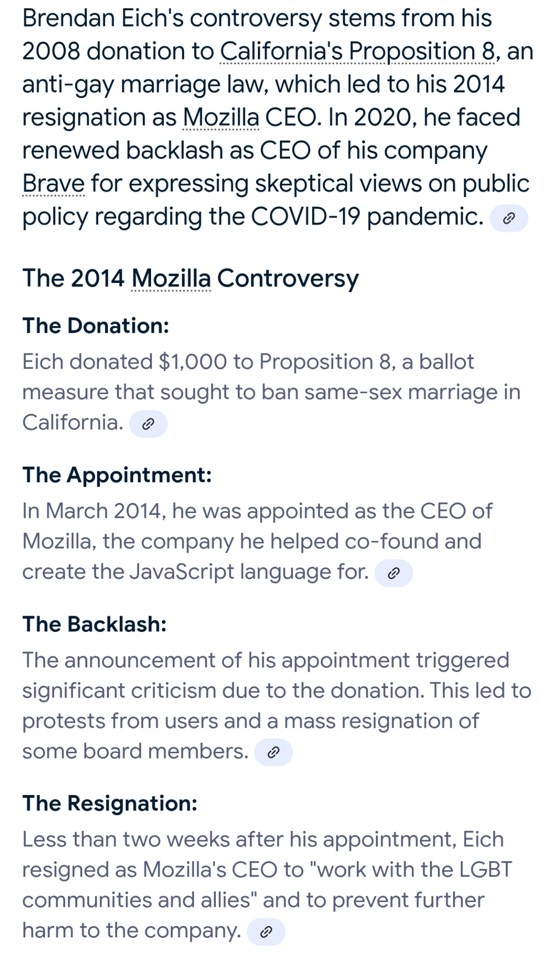Click Mozilla link before 'CEO. In 2020'
This screenshot has height=959, width=560.
click(221, 117)
